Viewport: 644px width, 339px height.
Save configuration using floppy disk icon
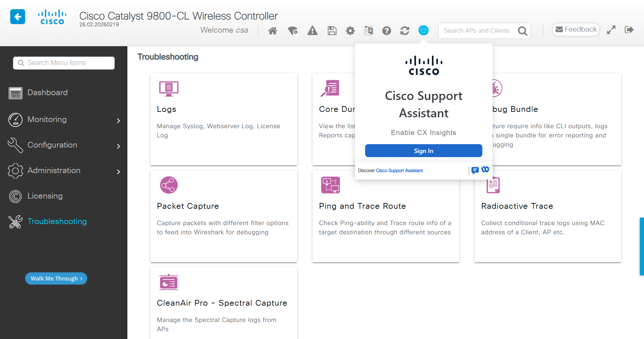pyautogui.click(x=332, y=31)
